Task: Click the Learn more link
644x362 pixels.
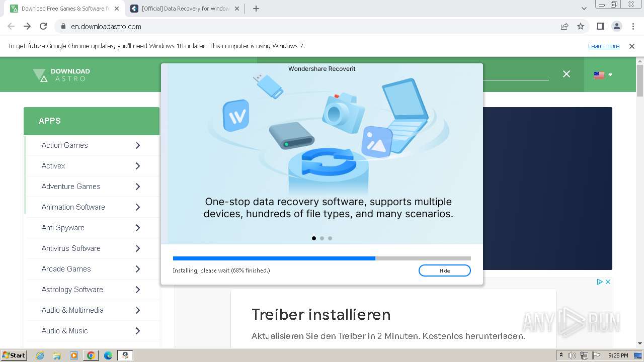Action: click(604, 46)
